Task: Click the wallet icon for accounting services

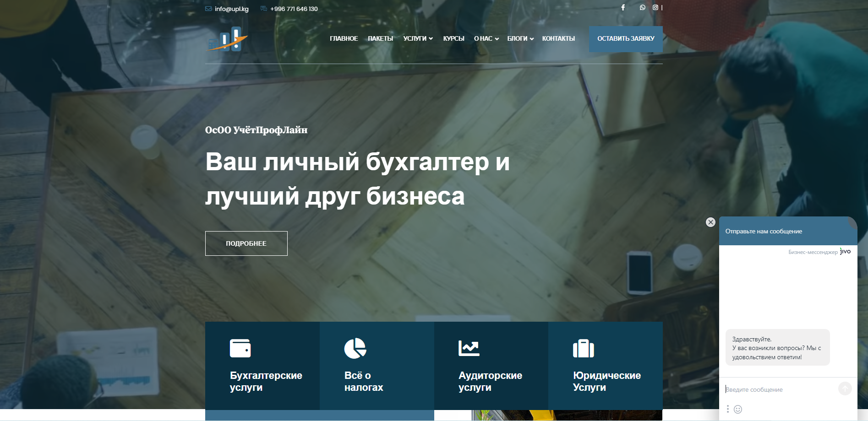Action: (x=240, y=348)
